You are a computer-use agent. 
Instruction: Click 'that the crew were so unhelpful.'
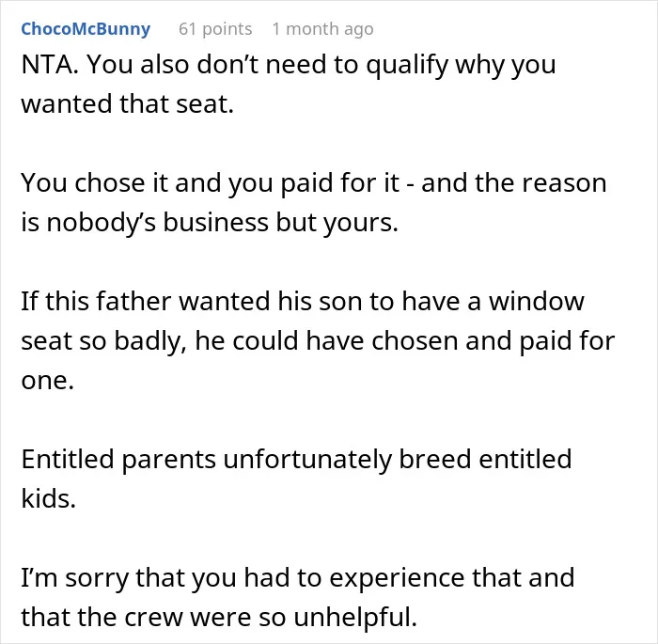coord(219,618)
